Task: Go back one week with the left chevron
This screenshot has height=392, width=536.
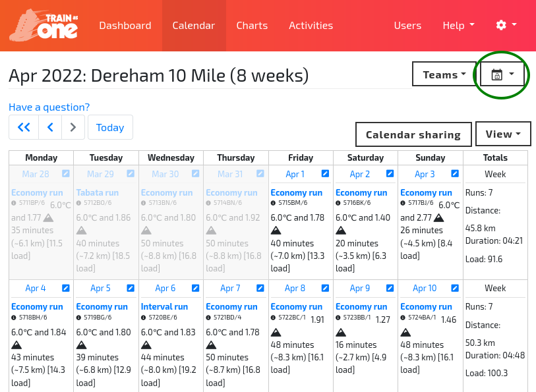Action: [49, 126]
